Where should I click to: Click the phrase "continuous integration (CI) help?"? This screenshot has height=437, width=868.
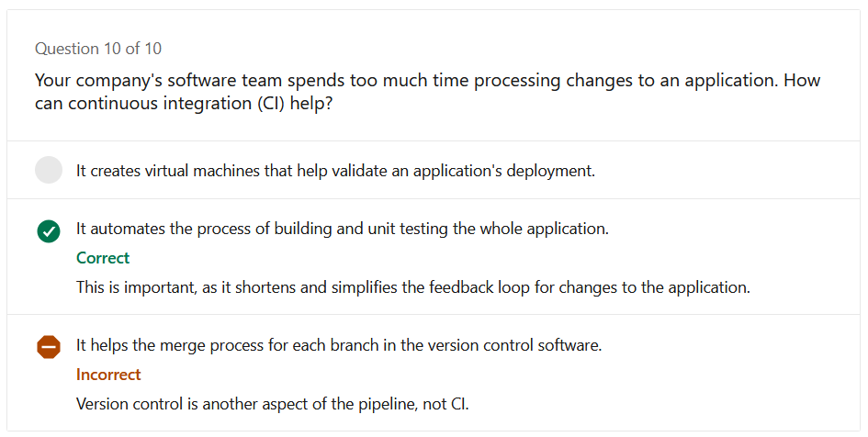200,104
